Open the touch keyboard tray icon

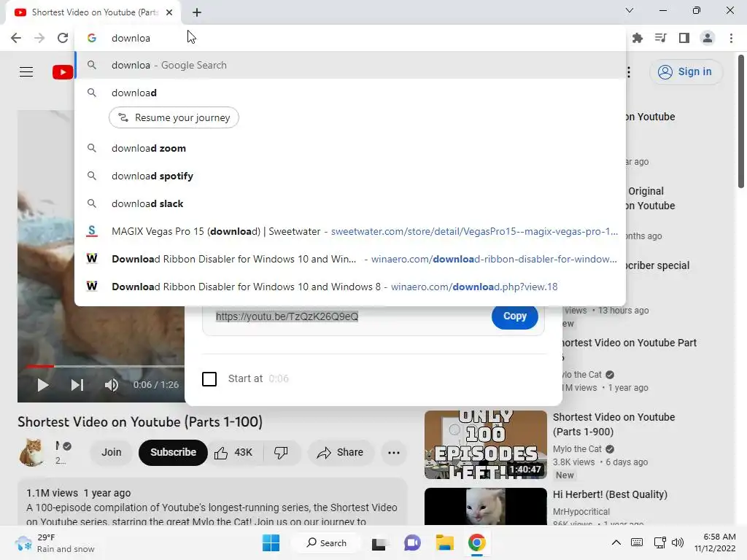point(637,542)
